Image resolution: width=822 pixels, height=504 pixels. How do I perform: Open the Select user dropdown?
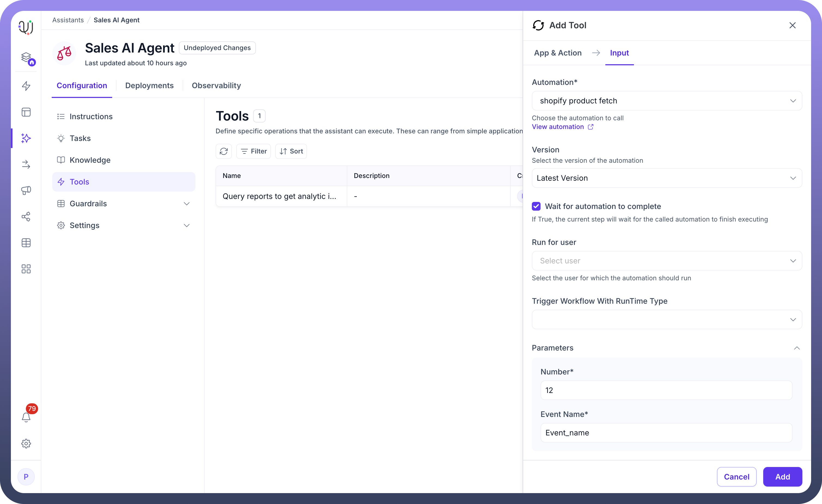coord(667,261)
